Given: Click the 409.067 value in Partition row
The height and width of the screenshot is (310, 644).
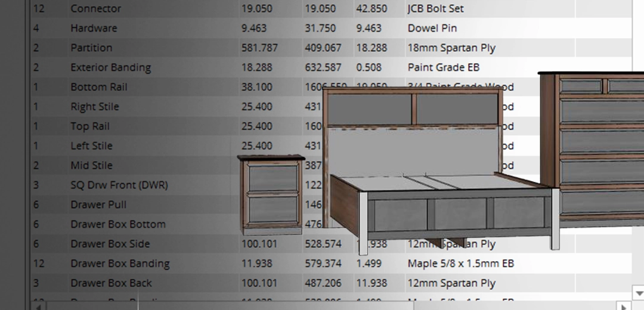Looking at the screenshot, I should click(x=323, y=48).
